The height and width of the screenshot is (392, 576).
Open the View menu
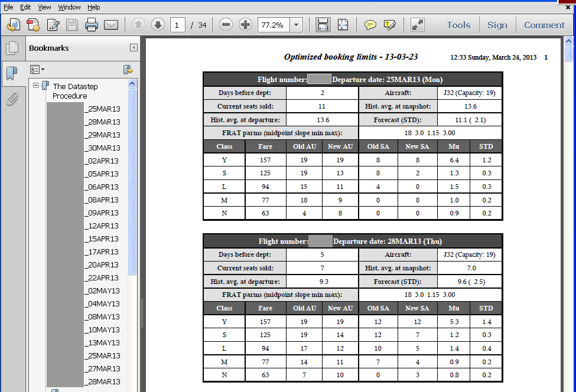[44, 7]
